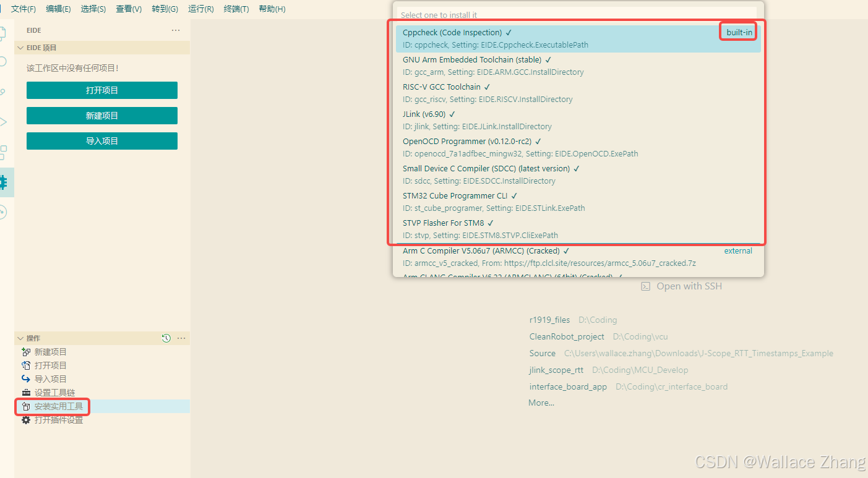The height and width of the screenshot is (478, 868).
Task: Select OpenOCD Programmer (v0.12.0-rc2) entry
Action: (578, 147)
